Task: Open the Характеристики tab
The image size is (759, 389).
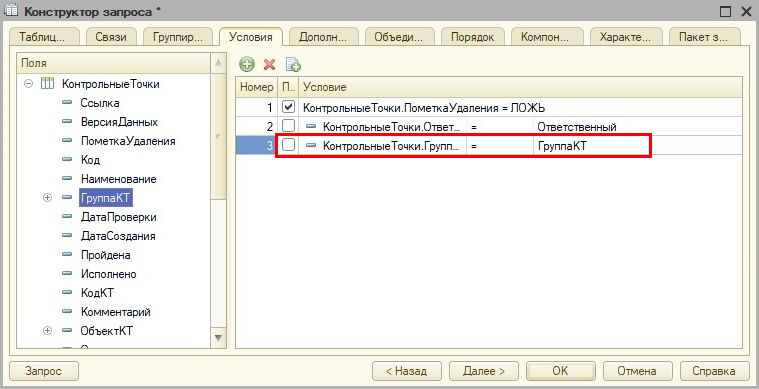Action: 625,37
